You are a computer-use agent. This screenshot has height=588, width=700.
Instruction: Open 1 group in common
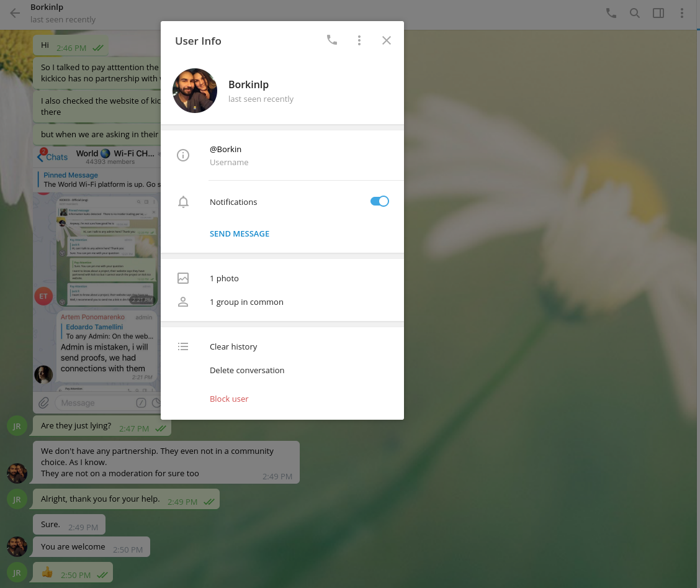tap(246, 302)
